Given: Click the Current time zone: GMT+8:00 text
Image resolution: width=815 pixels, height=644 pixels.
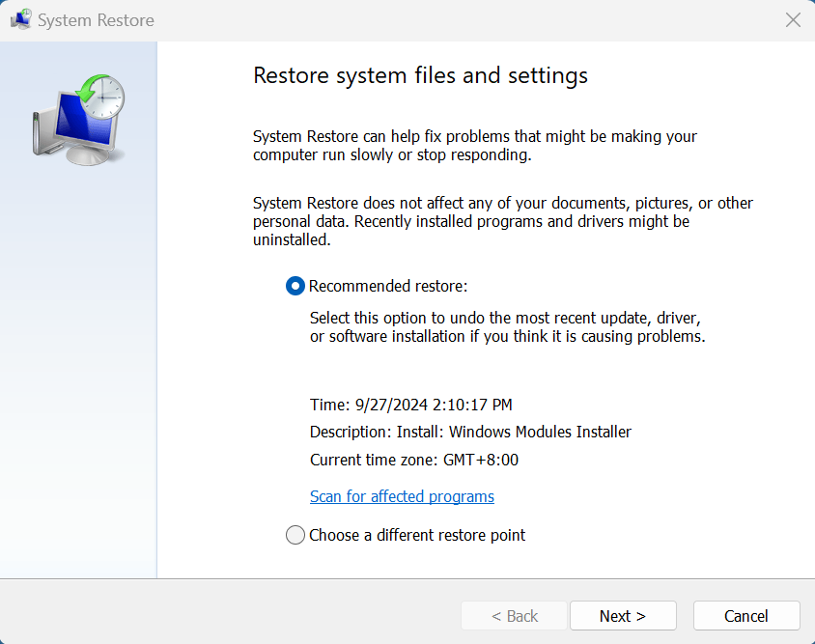Looking at the screenshot, I should (413, 460).
